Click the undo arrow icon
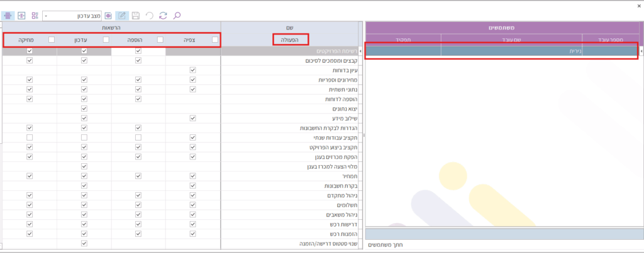 [x=149, y=14]
